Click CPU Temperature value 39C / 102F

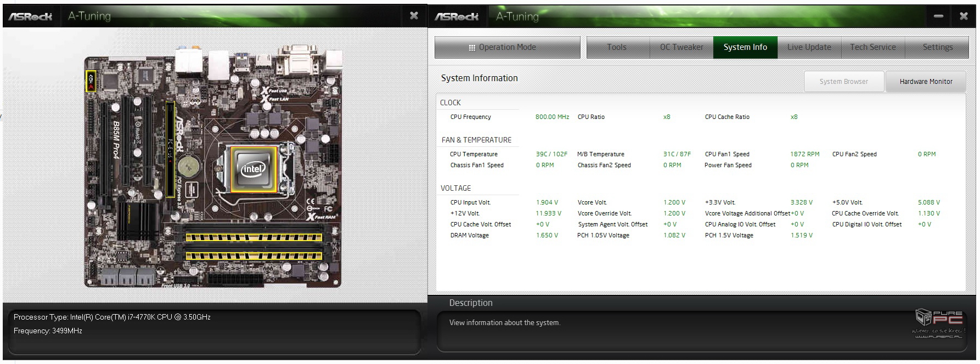(x=551, y=154)
